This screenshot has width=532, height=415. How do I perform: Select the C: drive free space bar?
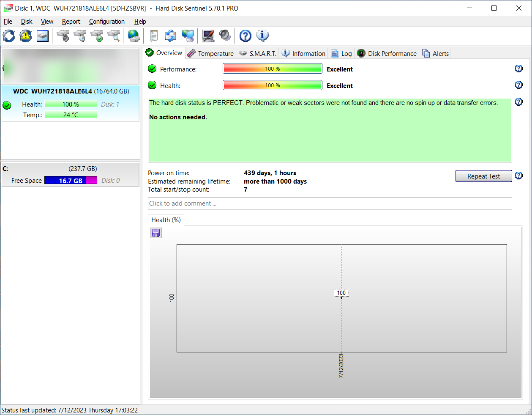pos(71,181)
